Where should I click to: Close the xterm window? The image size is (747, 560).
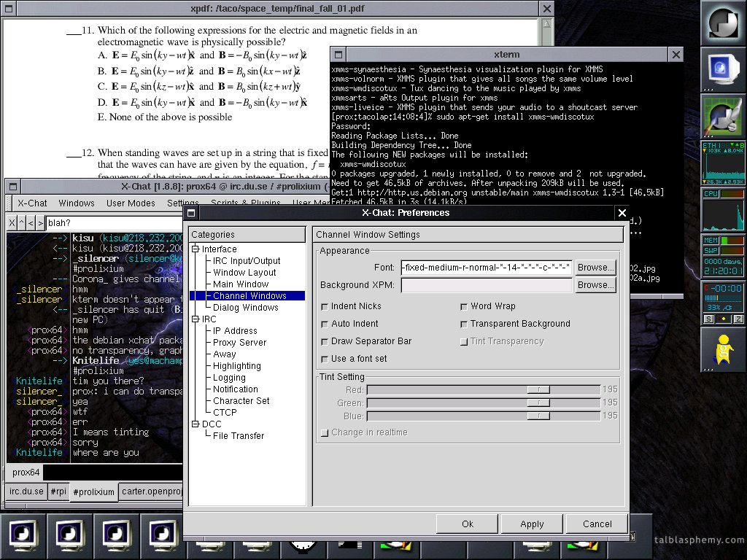[676, 54]
